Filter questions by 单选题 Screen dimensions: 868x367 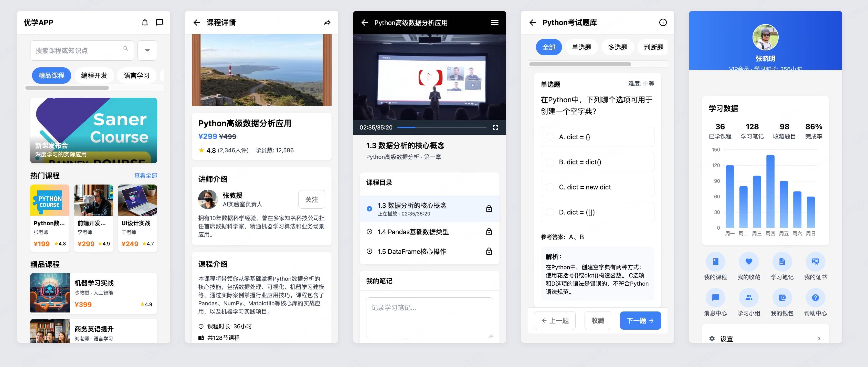click(581, 47)
